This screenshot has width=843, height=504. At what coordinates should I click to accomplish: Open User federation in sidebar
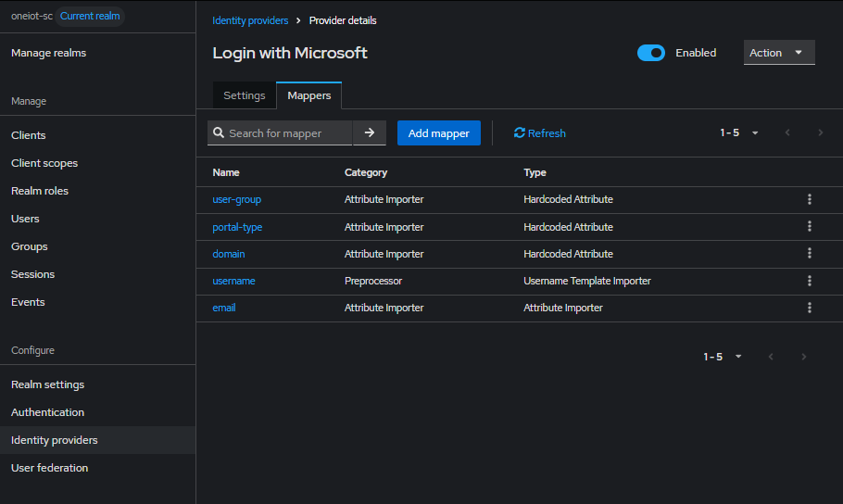click(98, 468)
